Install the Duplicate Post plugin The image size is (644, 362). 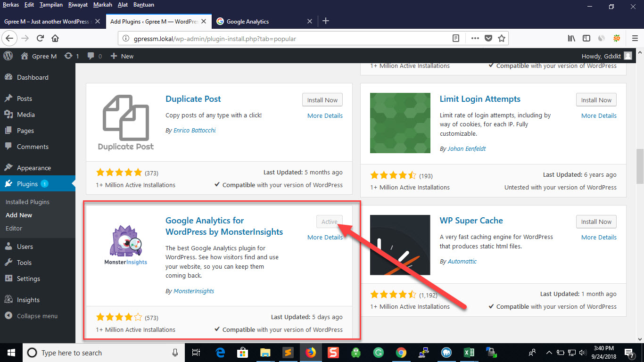point(322,100)
